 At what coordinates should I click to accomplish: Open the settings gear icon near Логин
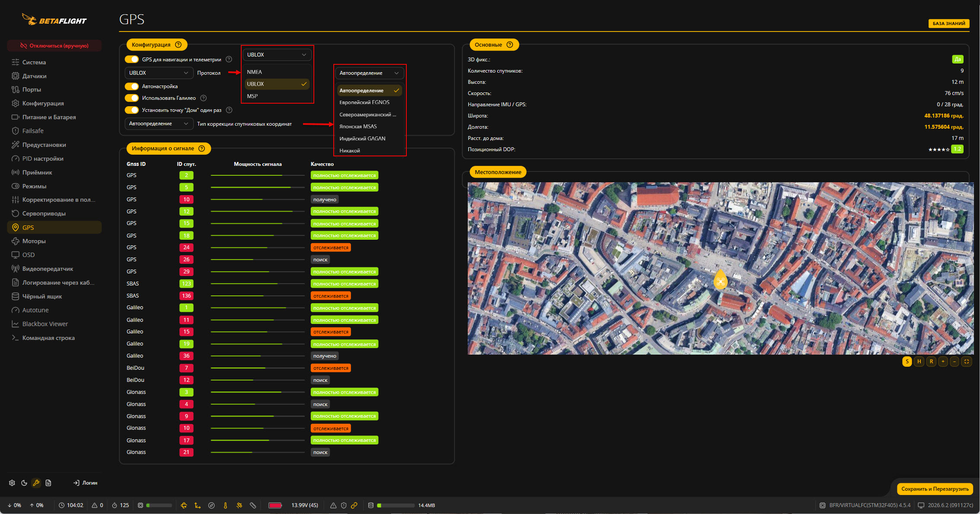point(12,483)
